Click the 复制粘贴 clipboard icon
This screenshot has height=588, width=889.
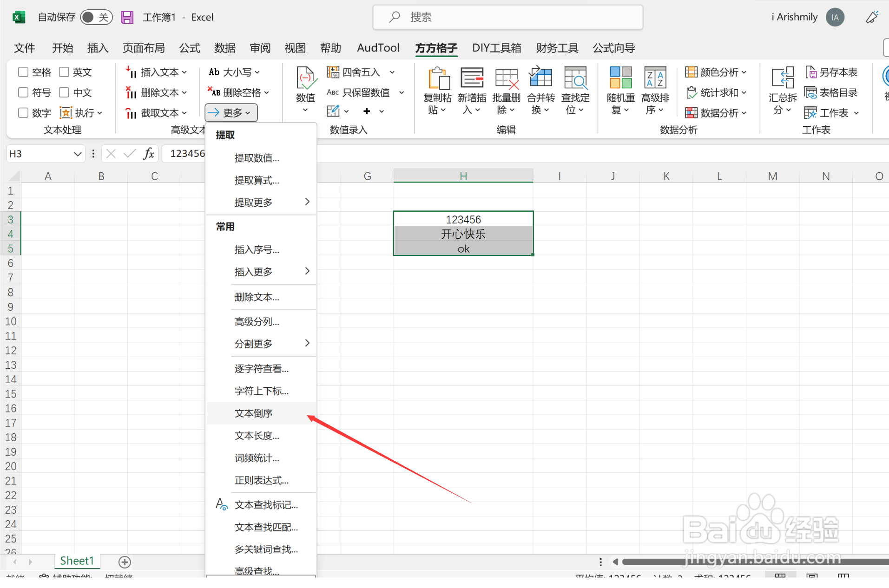coord(438,78)
